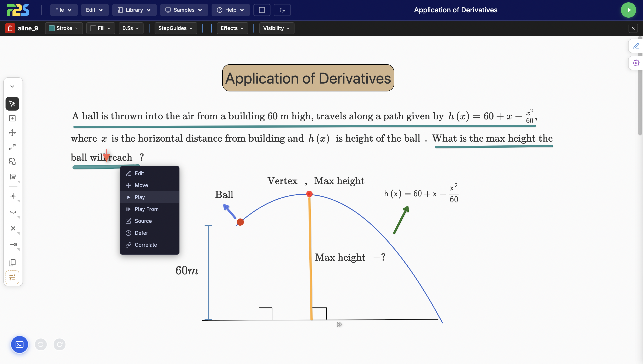
Task: Toggle the grid view button
Action: (x=262, y=10)
